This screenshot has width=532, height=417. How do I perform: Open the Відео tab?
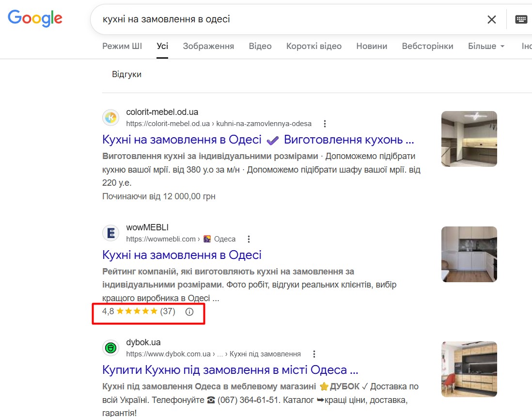click(x=260, y=46)
